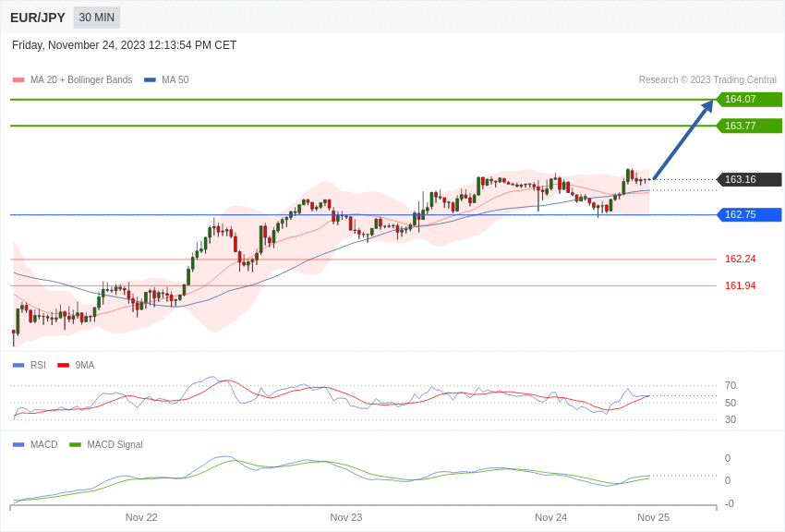This screenshot has width=785, height=532.
Task: Click the RSI 70 axis value
Action: [731, 385]
